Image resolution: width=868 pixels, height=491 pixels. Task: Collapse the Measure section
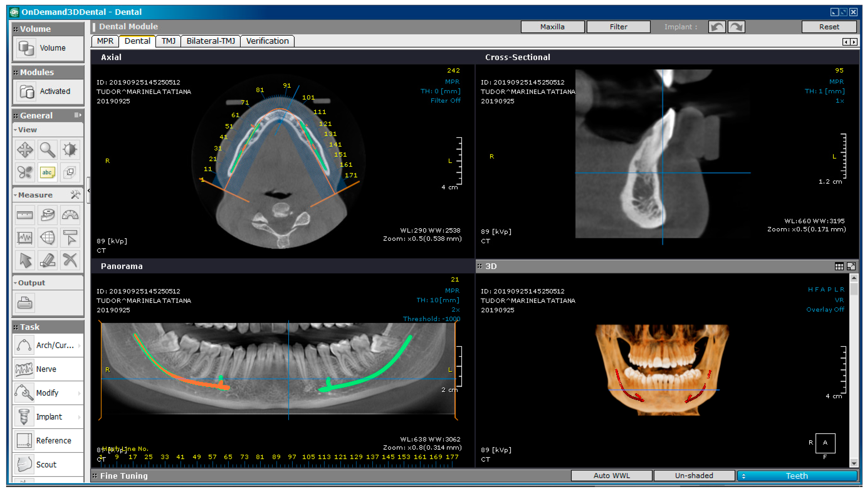16,195
